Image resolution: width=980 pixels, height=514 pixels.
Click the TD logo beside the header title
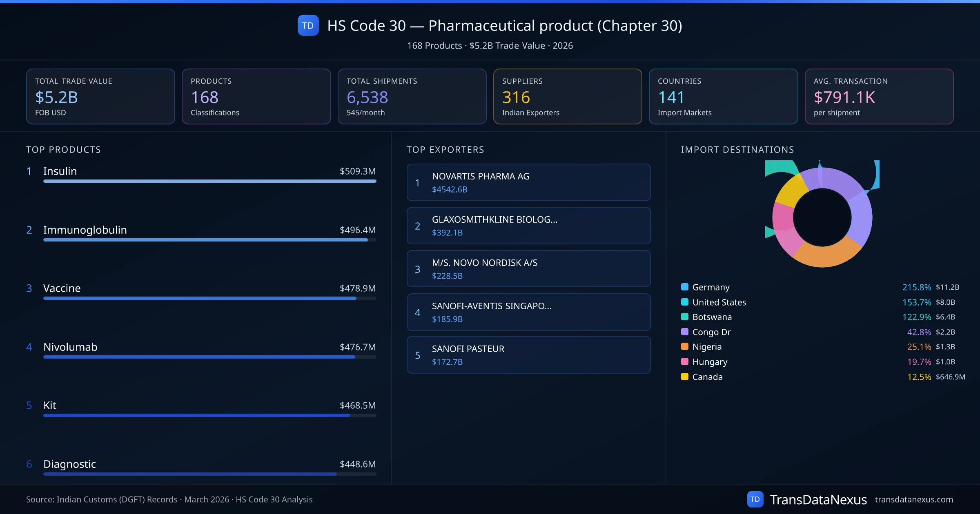[x=308, y=25]
